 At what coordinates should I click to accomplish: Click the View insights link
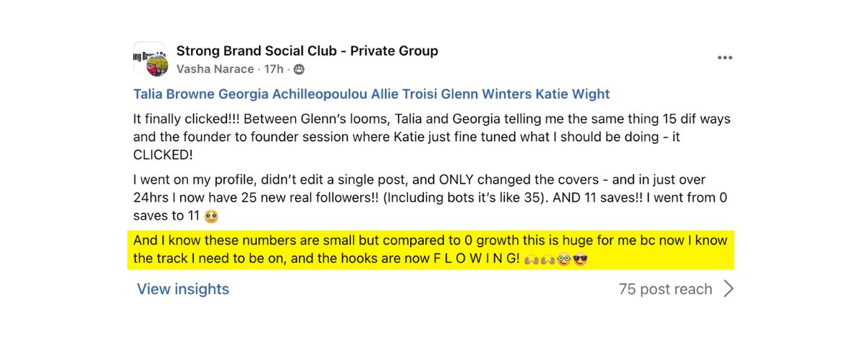point(183,289)
